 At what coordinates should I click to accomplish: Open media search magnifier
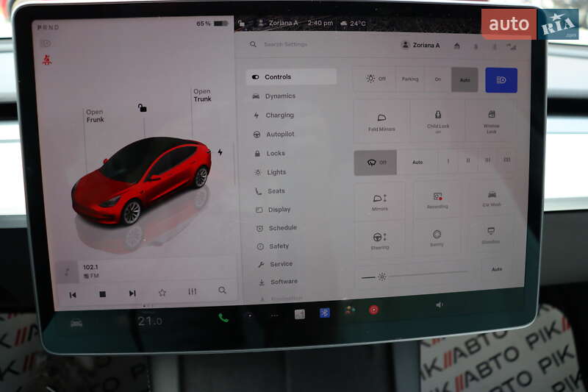click(222, 291)
